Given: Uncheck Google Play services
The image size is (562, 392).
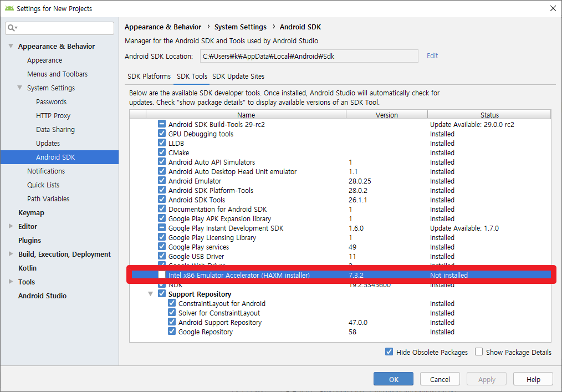Looking at the screenshot, I should (162, 247).
